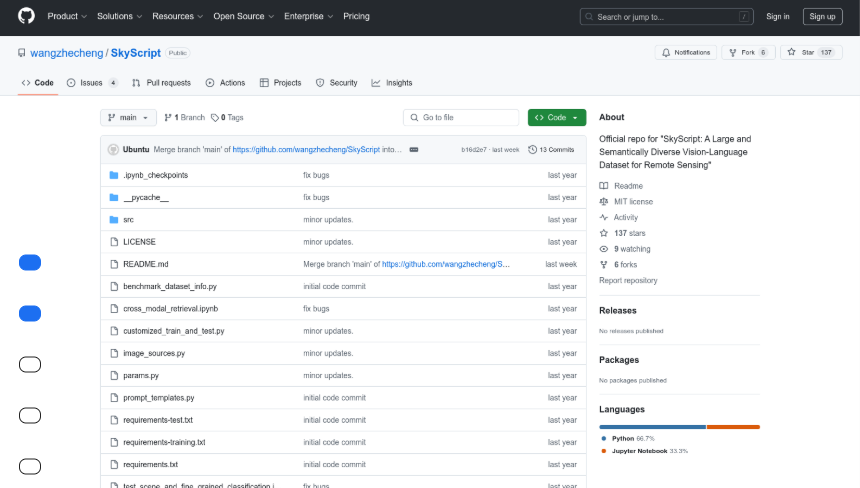Click the Packages heading link

click(x=619, y=360)
